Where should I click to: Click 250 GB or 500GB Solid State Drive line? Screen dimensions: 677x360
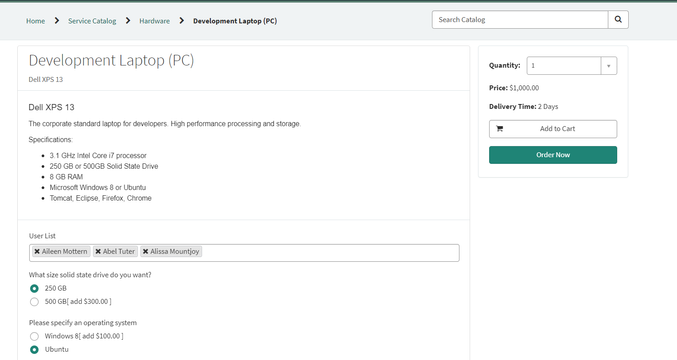coord(104,166)
